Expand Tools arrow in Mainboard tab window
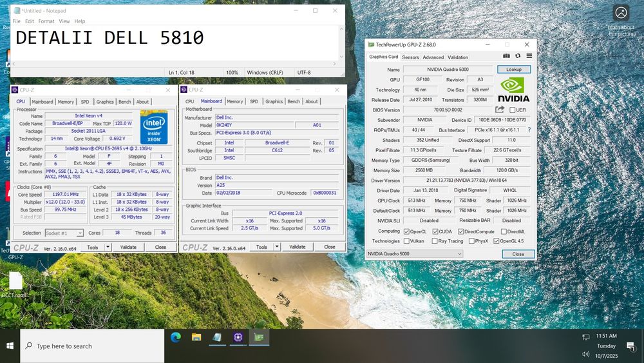The image size is (644, 363). point(277,247)
